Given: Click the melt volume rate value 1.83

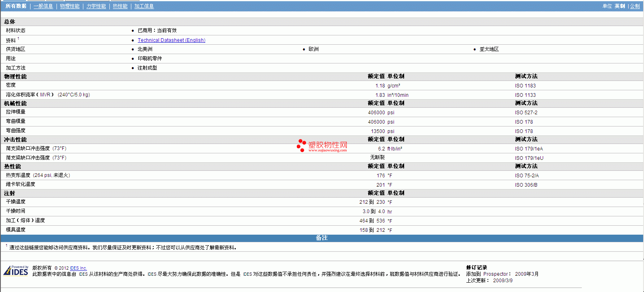Looking at the screenshot, I should 380,95.
